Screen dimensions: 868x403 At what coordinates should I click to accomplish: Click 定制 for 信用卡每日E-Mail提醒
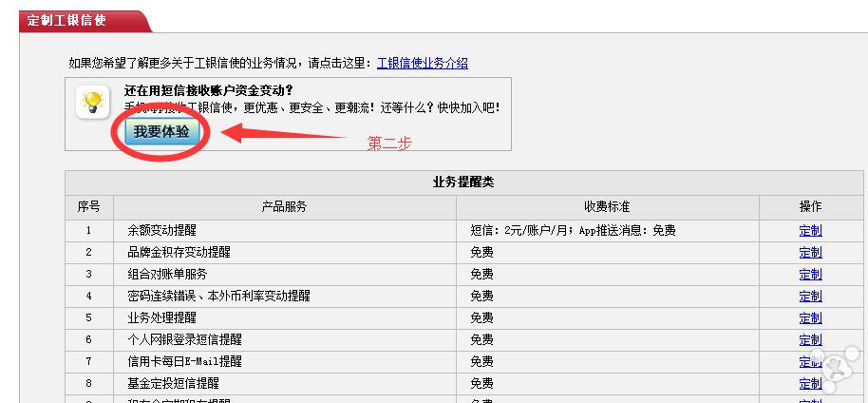(x=810, y=362)
